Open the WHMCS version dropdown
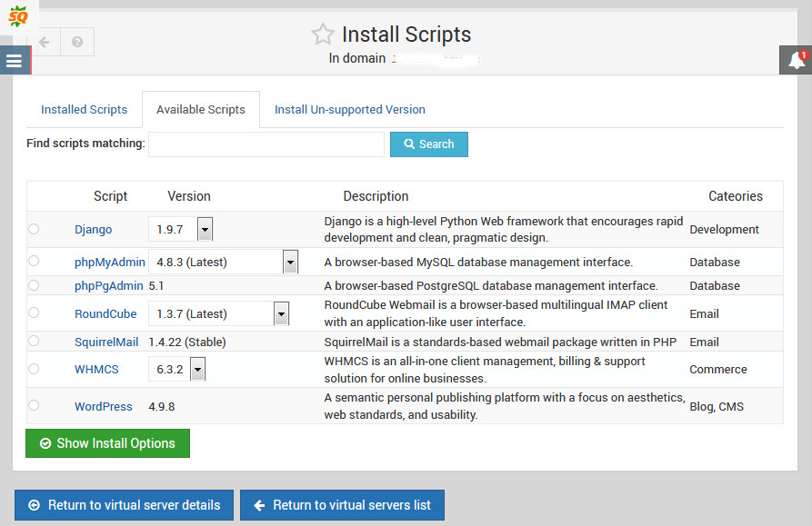The width and height of the screenshot is (812, 526). [x=197, y=370]
